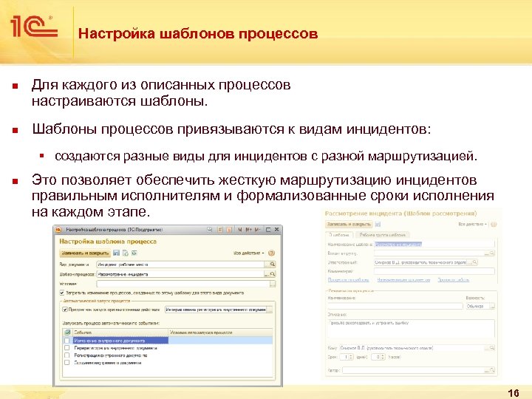532x399 pixels.
Task: Click save icon in the incident review window
Action: point(378,225)
